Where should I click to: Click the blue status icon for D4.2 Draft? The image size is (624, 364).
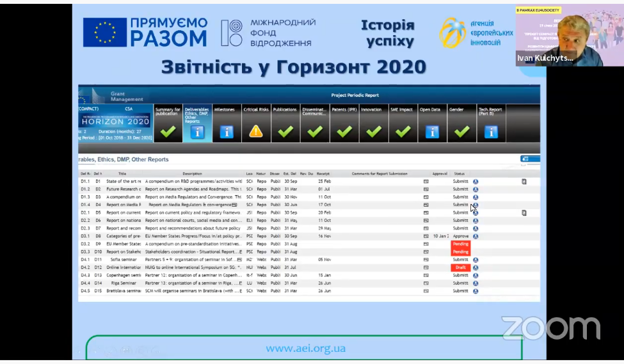476,267
